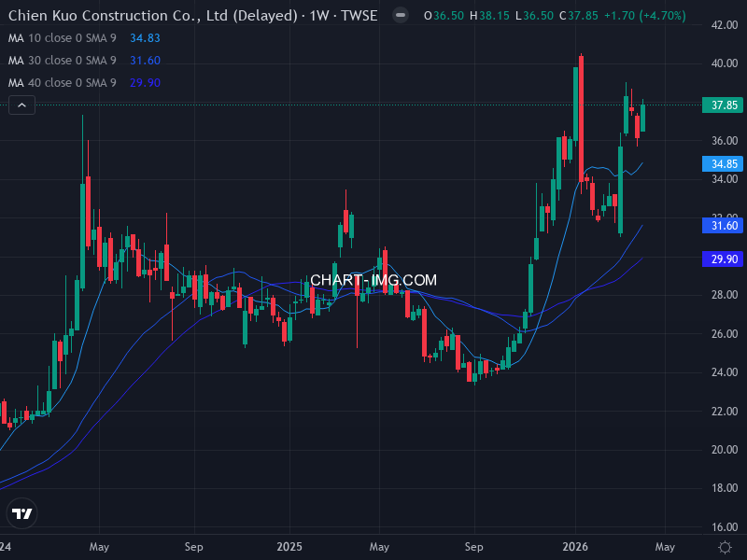Select the MA 40 close indicator legend

[x=62, y=83]
